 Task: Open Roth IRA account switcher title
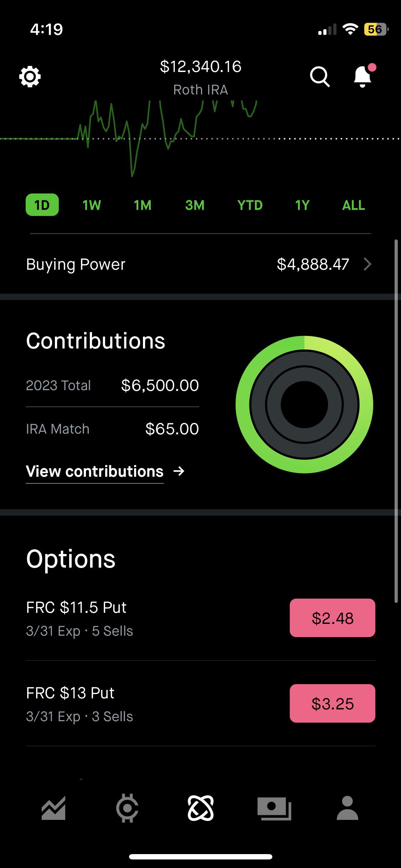pyautogui.click(x=200, y=90)
